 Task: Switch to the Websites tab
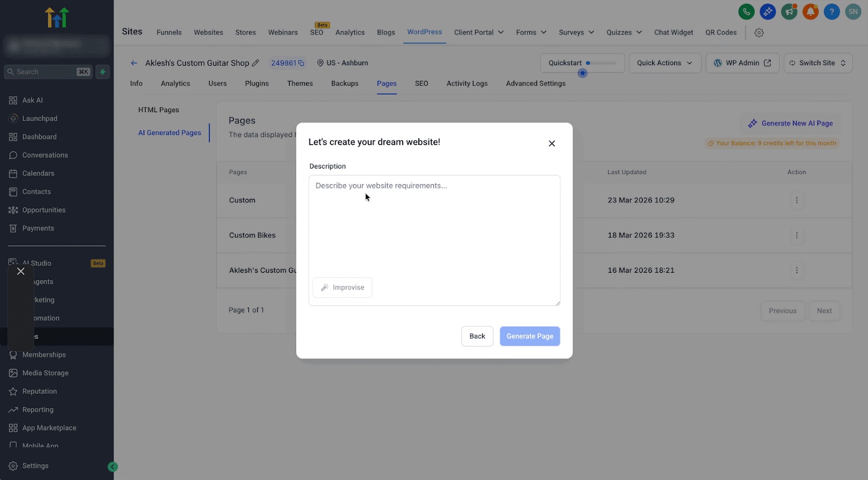pos(208,33)
